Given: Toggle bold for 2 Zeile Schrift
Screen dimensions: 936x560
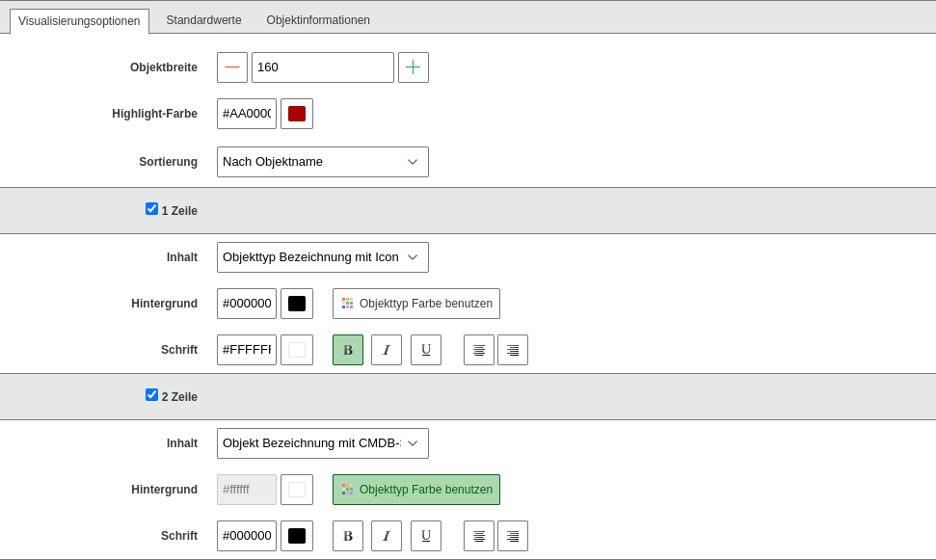Looking at the screenshot, I should pyautogui.click(x=348, y=536).
